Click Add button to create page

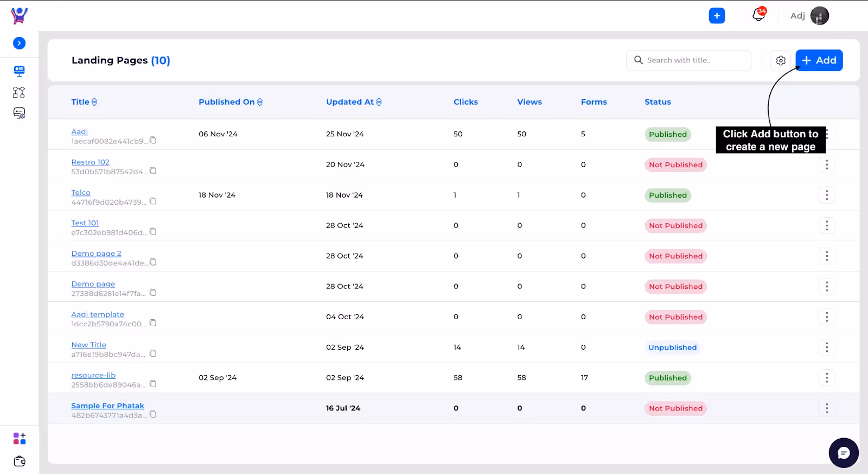(819, 60)
